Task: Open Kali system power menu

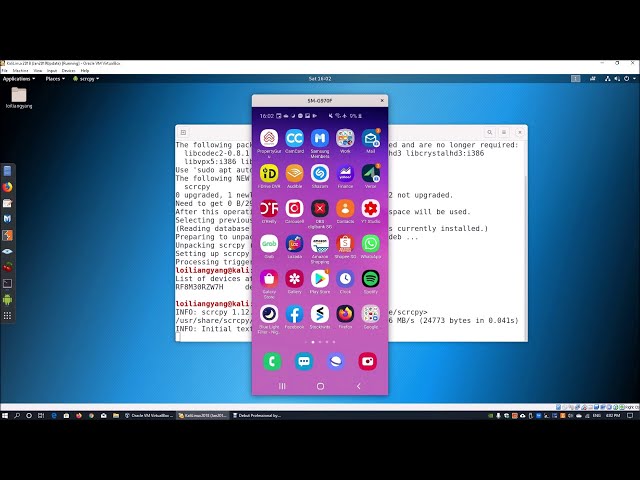Action: 629,79
